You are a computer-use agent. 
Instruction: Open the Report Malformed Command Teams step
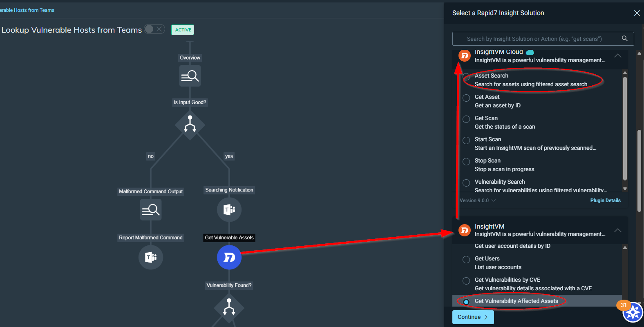coord(151,257)
